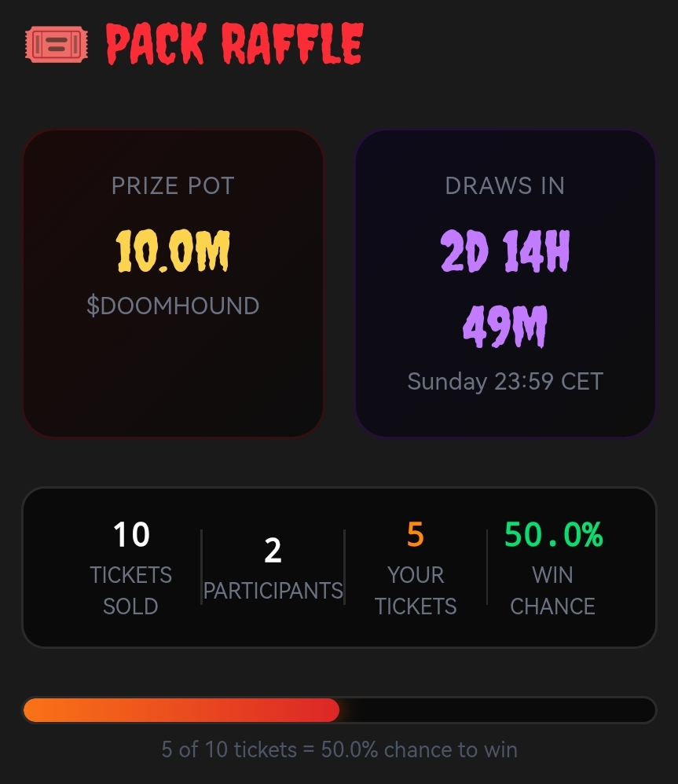This screenshot has width=678, height=784.
Task: Click the Participants label
Action: 273,591
